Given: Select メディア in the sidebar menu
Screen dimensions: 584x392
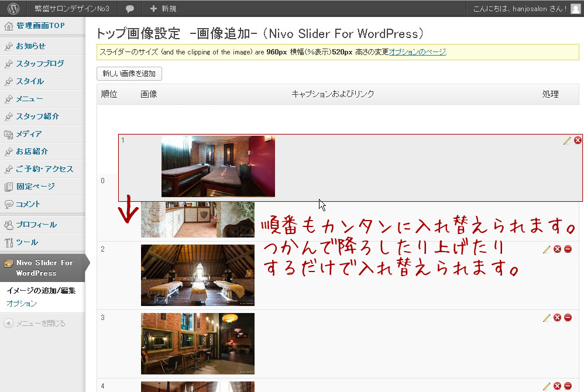Looking at the screenshot, I should [29, 134].
